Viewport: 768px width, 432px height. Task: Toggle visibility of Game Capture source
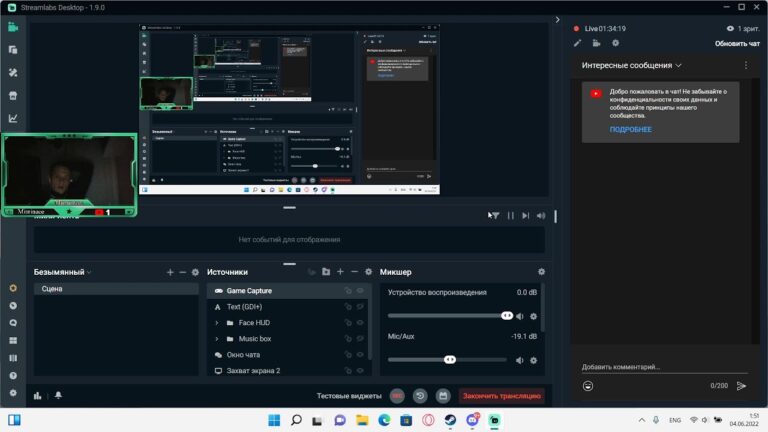tap(360, 291)
